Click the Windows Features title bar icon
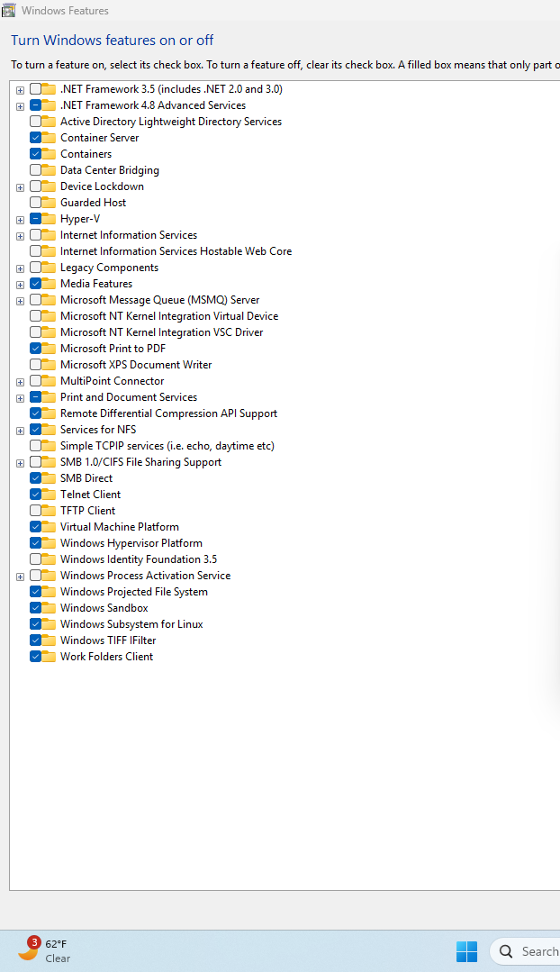This screenshot has height=972, width=560. click(9, 11)
